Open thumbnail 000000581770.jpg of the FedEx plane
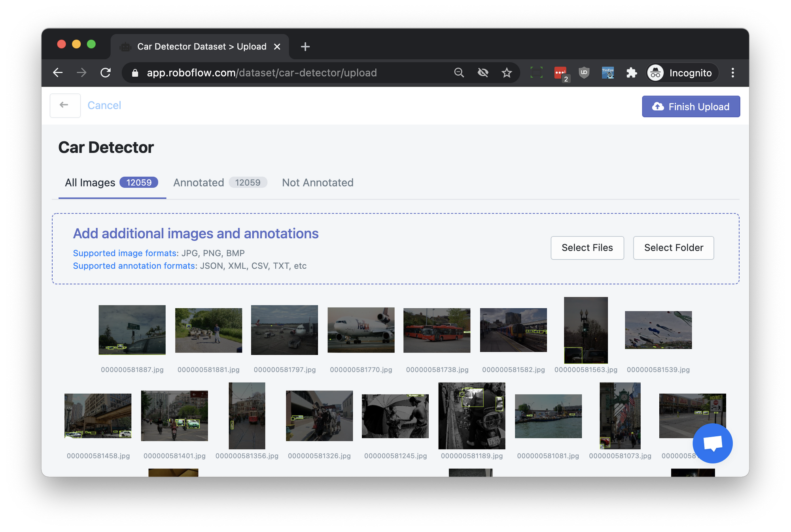Viewport: 791px width, 532px height. tap(361, 330)
